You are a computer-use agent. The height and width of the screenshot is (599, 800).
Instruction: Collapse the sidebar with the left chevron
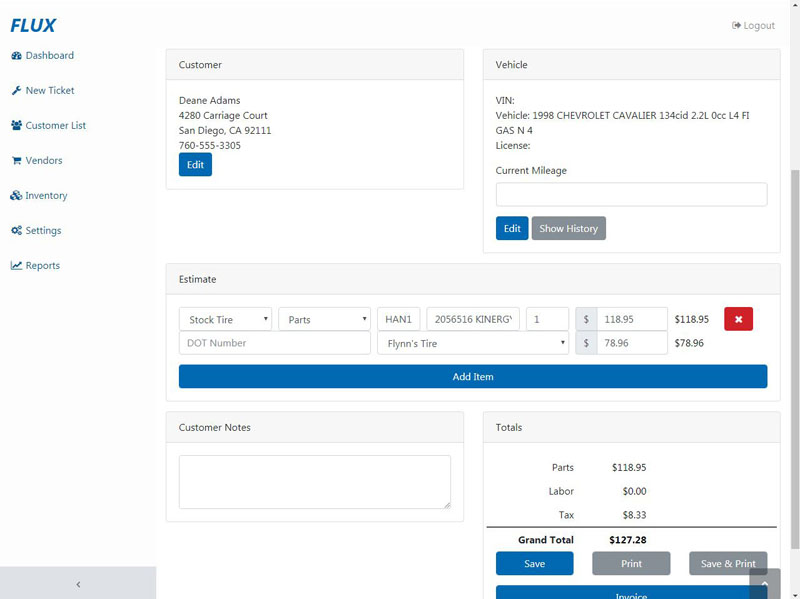(x=78, y=584)
